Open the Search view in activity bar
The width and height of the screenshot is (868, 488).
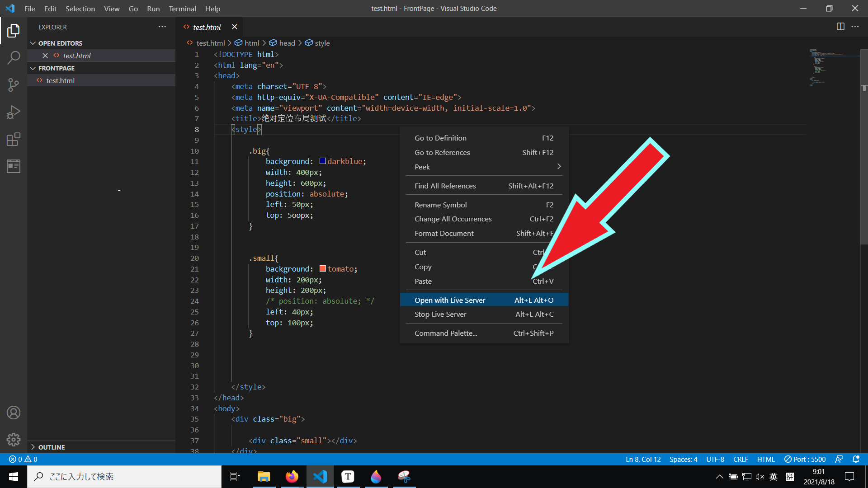pyautogui.click(x=14, y=58)
